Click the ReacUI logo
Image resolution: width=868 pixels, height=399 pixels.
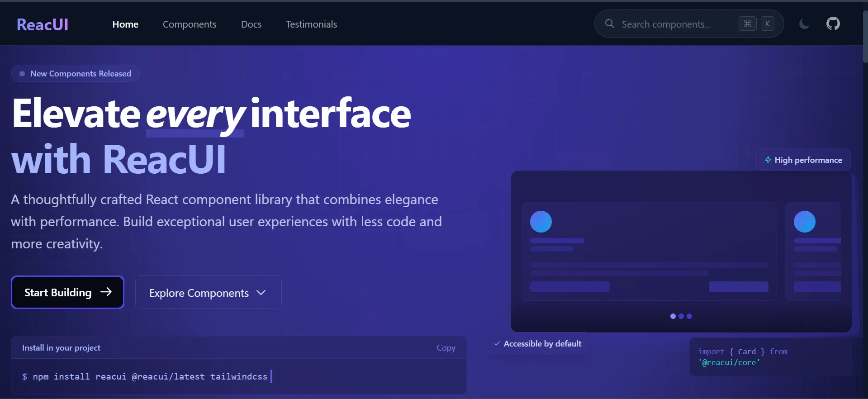tap(43, 24)
